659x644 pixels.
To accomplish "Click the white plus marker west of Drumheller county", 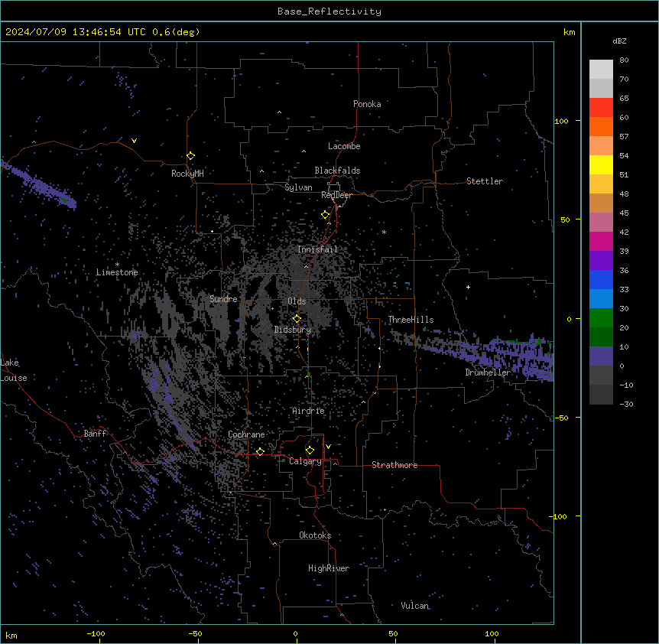I will [x=468, y=287].
